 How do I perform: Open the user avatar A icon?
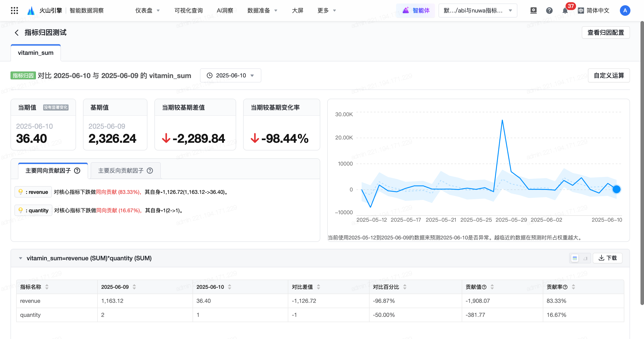coord(625,11)
